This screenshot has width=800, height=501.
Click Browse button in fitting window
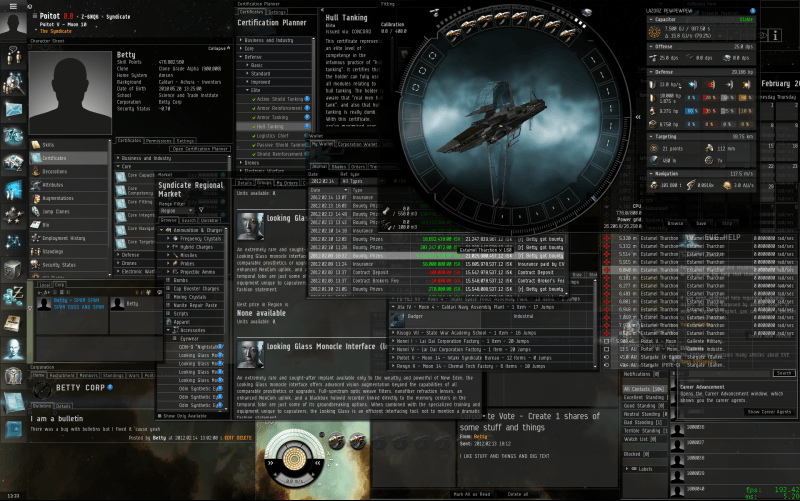pos(675,223)
